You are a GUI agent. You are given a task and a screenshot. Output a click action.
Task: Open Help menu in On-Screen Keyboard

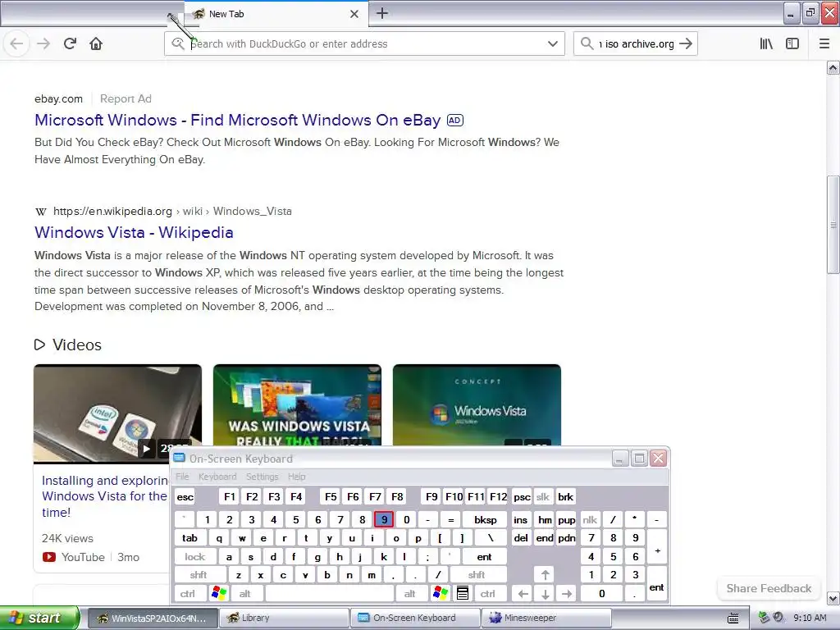[x=296, y=477]
